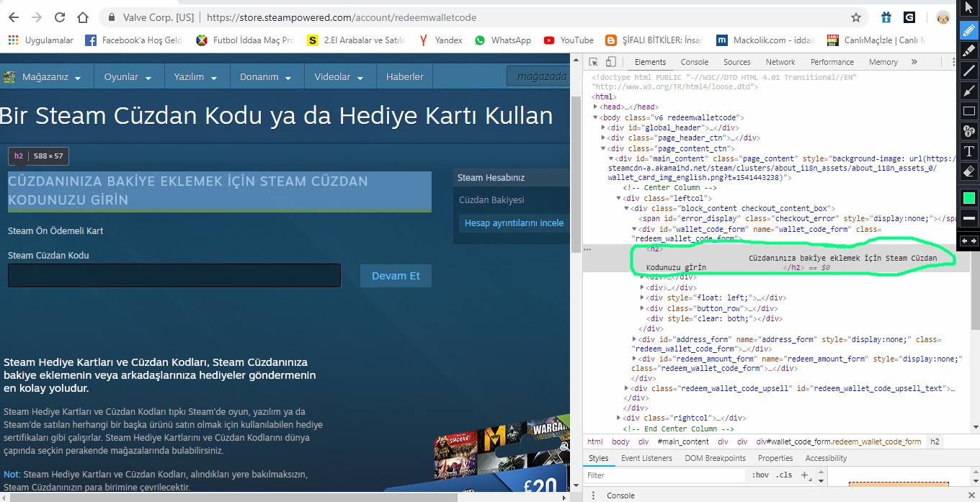The width and height of the screenshot is (980, 502).
Task: Open Hesap ayrıntılarını incele link
Action: tap(514, 223)
